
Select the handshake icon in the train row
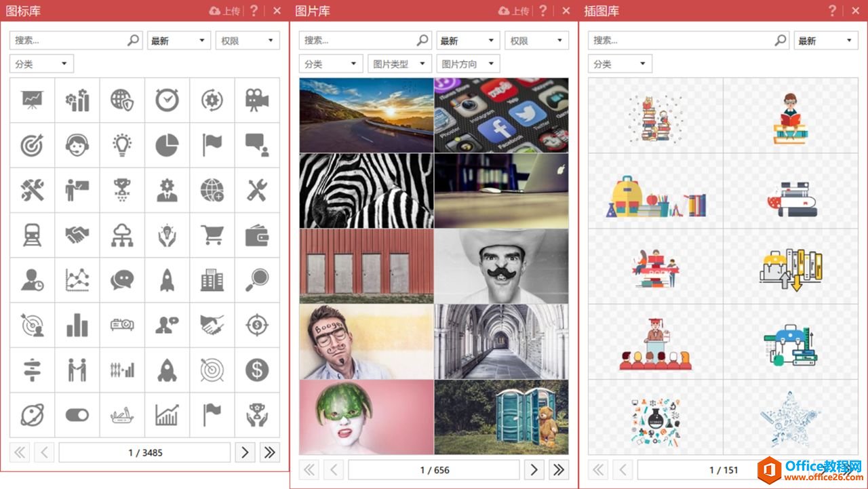(77, 235)
